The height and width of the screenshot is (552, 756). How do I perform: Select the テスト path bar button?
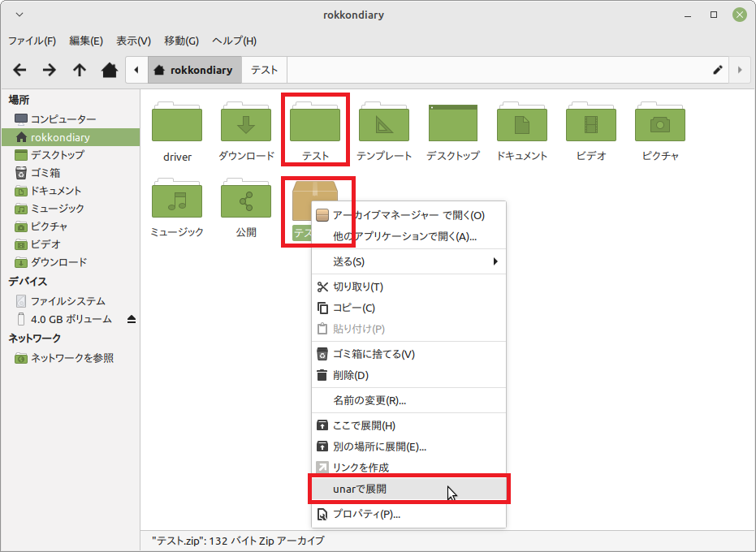pos(264,70)
